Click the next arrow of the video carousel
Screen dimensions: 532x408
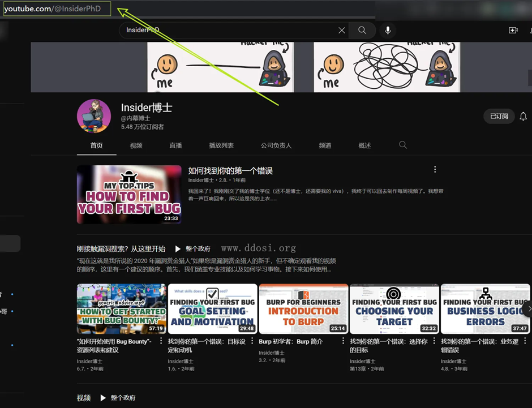527,308
